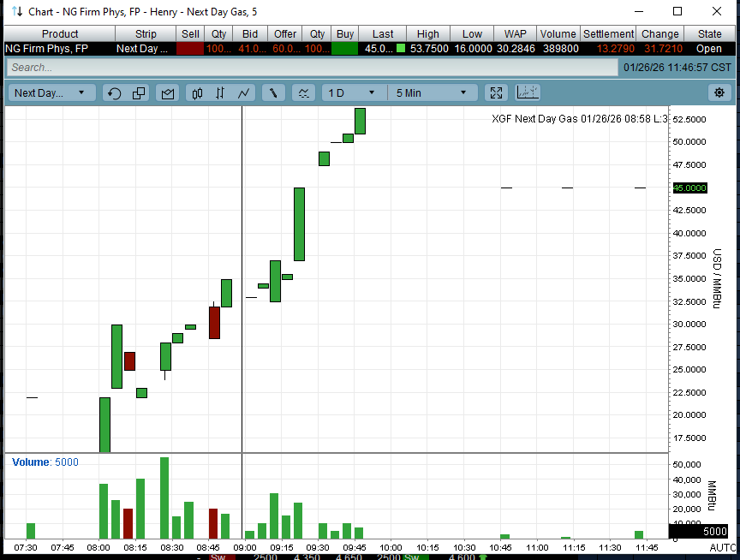Click the Volume column header
The height and width of the screenshot is (560, 740).
tap(558, 34)
